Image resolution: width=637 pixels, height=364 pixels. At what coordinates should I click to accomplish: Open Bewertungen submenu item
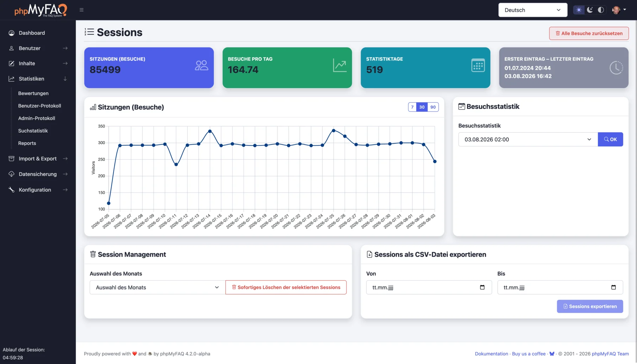point(33,93)
